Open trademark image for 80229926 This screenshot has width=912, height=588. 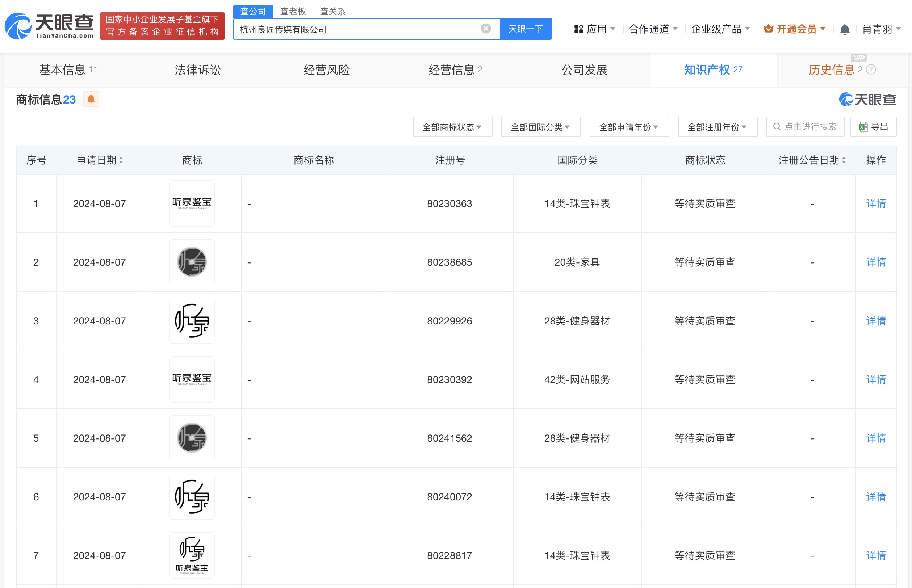tap(192, 321)
